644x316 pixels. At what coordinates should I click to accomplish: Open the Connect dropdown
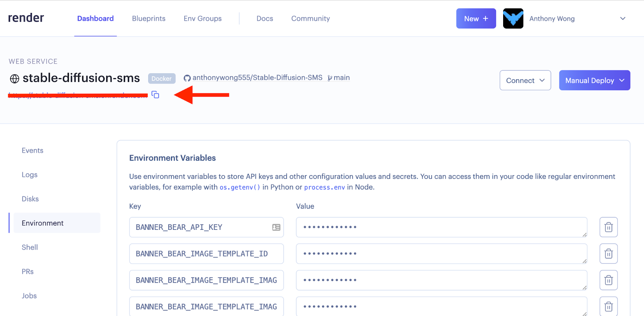point(525,81)
